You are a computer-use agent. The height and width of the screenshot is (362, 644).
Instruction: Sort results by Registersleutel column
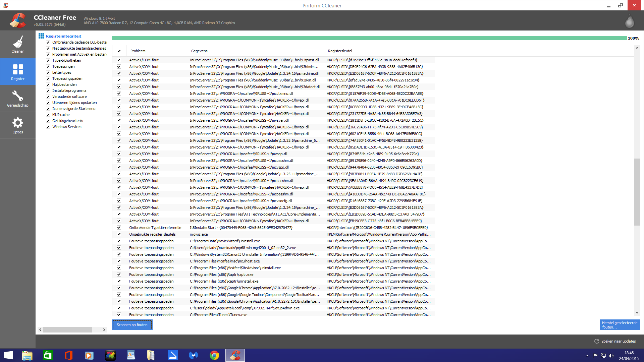[x=379, y=51]
